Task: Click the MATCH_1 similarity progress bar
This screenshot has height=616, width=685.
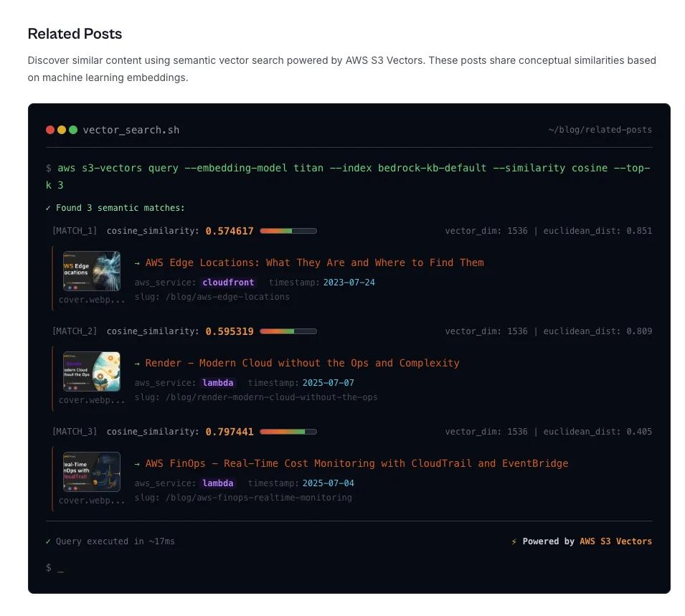Action: [288, 231]
